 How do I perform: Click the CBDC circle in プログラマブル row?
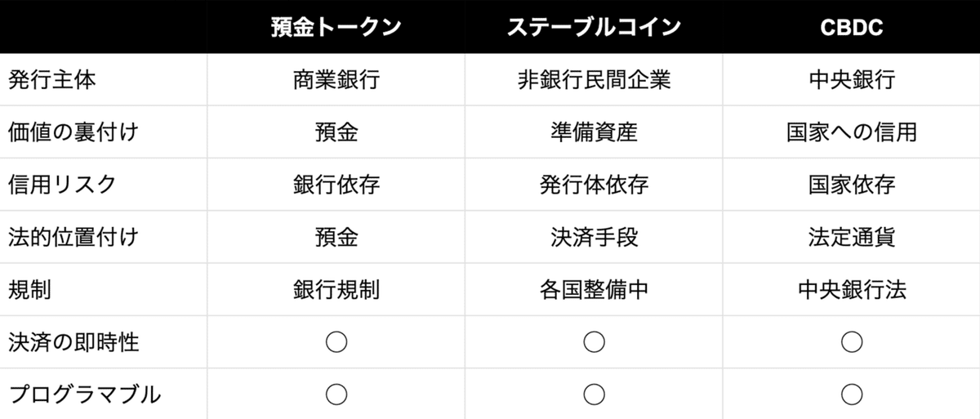(x=852, y=394)
